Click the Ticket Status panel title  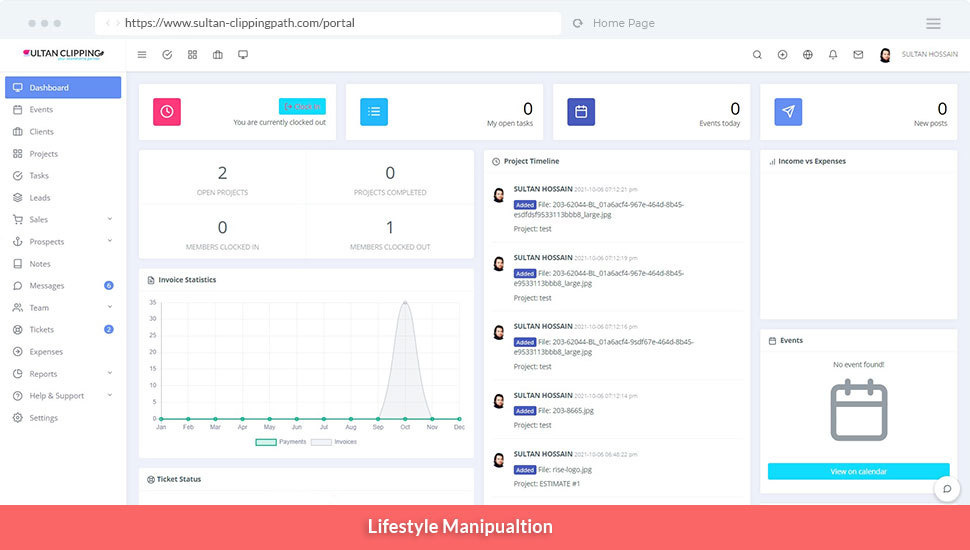(179, 479)
